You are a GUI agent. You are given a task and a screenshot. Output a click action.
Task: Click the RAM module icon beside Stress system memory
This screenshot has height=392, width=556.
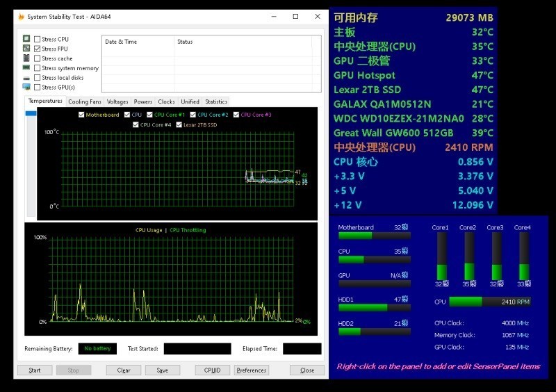26,68
